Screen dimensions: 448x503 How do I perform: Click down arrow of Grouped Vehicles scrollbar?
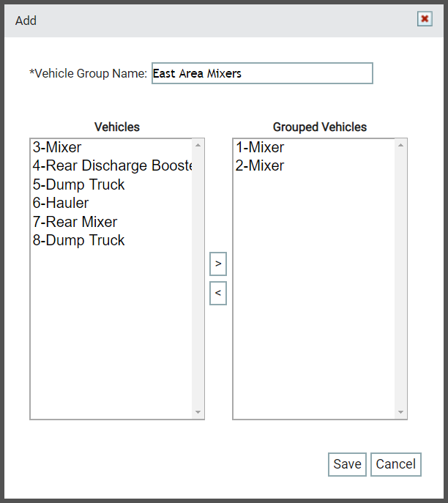pyautogui.click(x=400, y=412)
